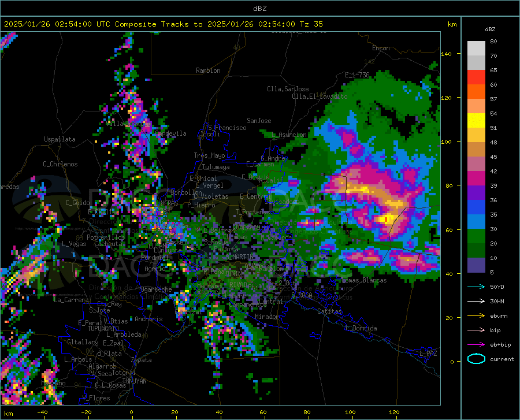Screen dimensions: 520x420
Task: Click the Uspallata place label
Action: (x=60, y=140)
